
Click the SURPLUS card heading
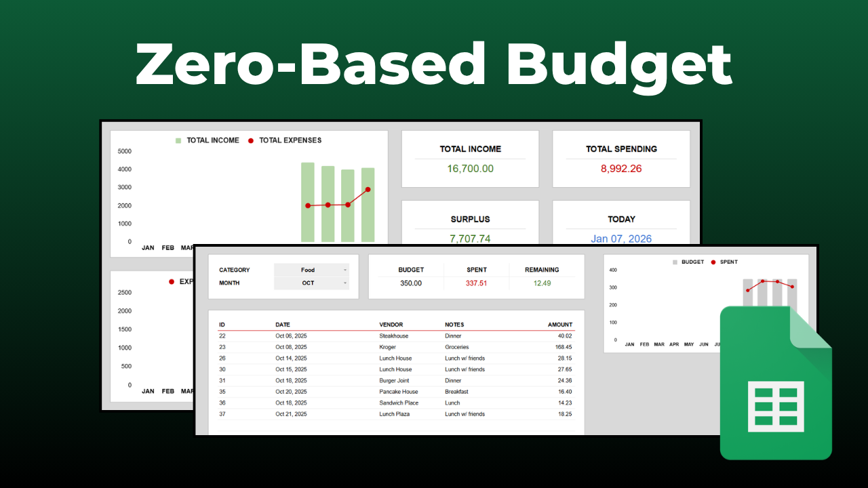470,220
